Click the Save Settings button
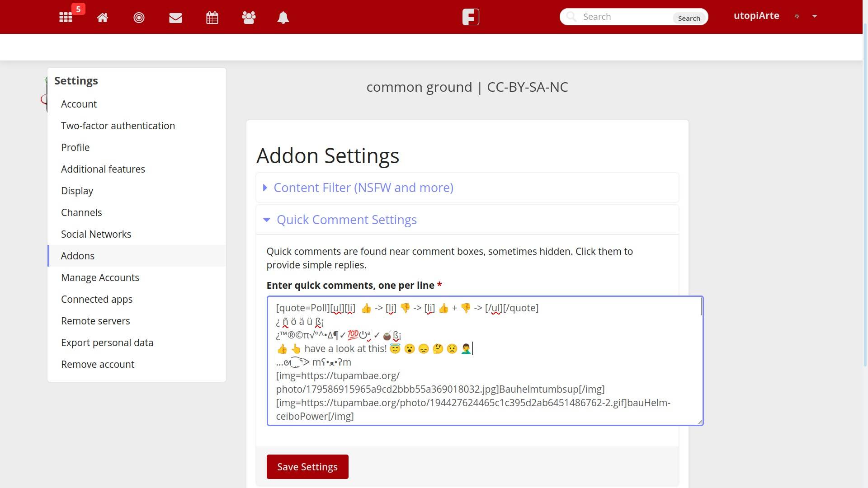Viewport: 868px width, 488px height. point(307,467)
